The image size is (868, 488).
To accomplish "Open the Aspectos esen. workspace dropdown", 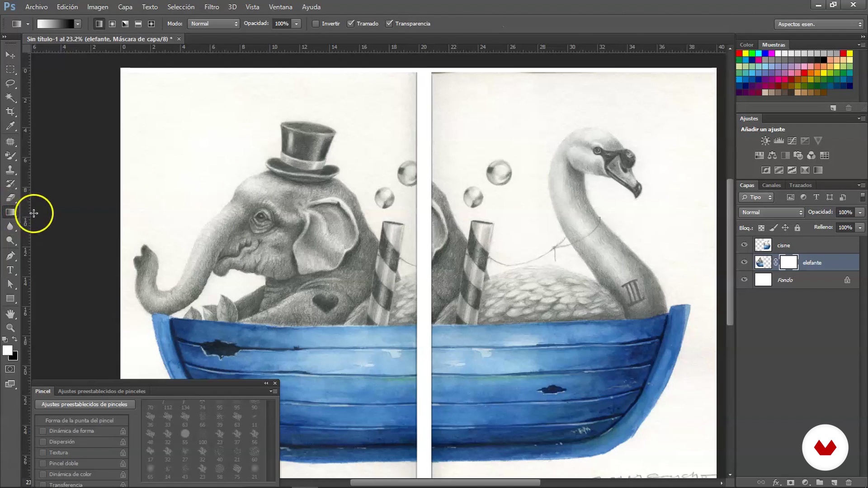I will point(819,24).
